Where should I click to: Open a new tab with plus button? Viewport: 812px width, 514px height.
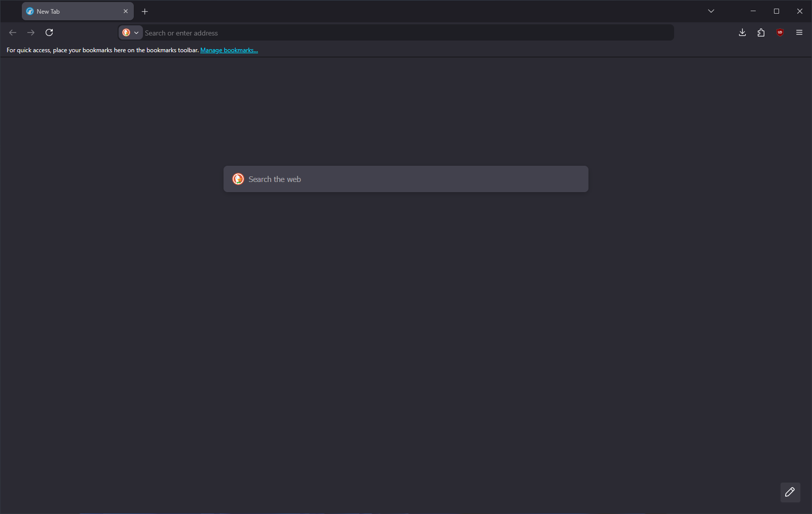pos(145,11)
